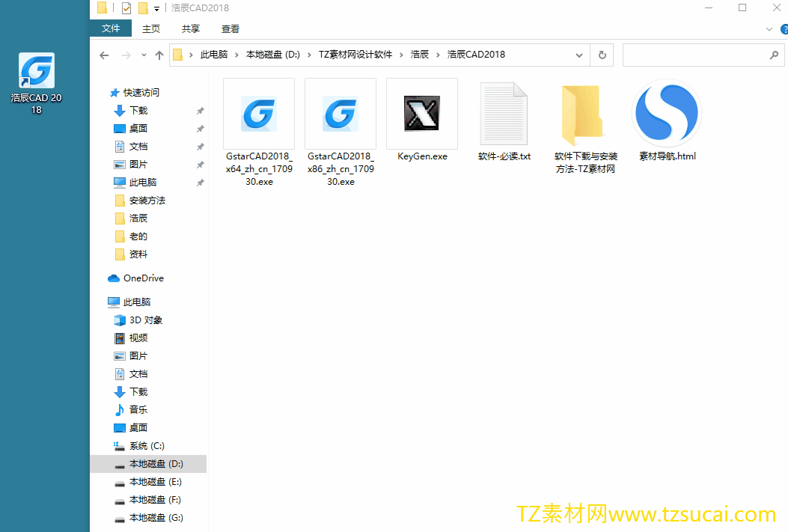Click TZ素材网设计软件 in the address breadcrumb
788x532 pixels.
355,55
